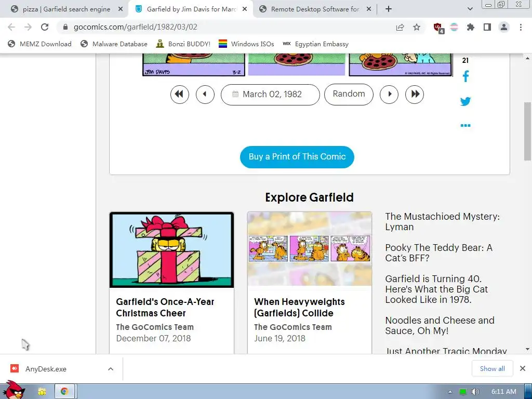
Task: Open the Chrome profile avatar
Action: 504,27
